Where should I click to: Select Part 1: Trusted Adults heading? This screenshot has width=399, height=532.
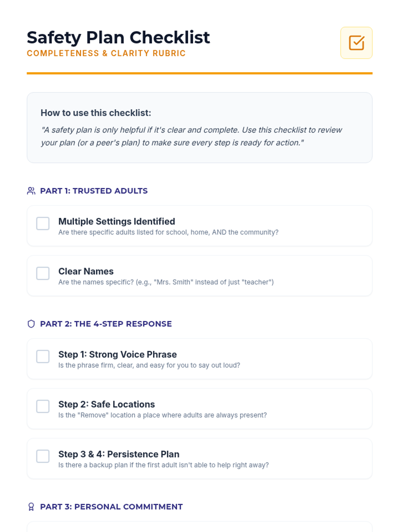(x=94, y=191)
